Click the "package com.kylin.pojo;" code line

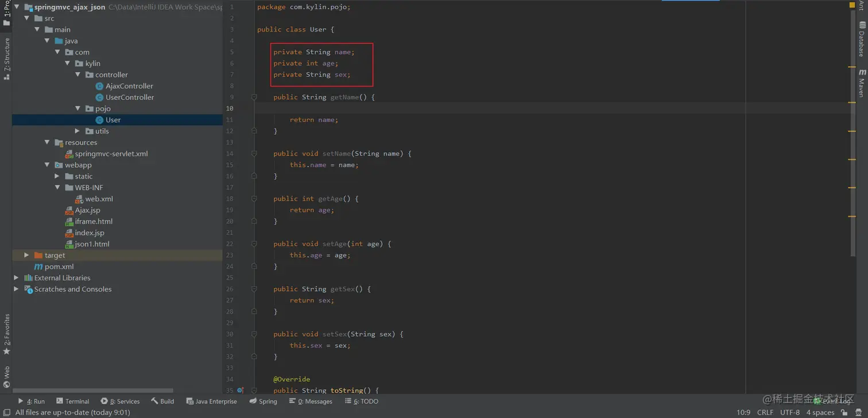click(304, 7)
